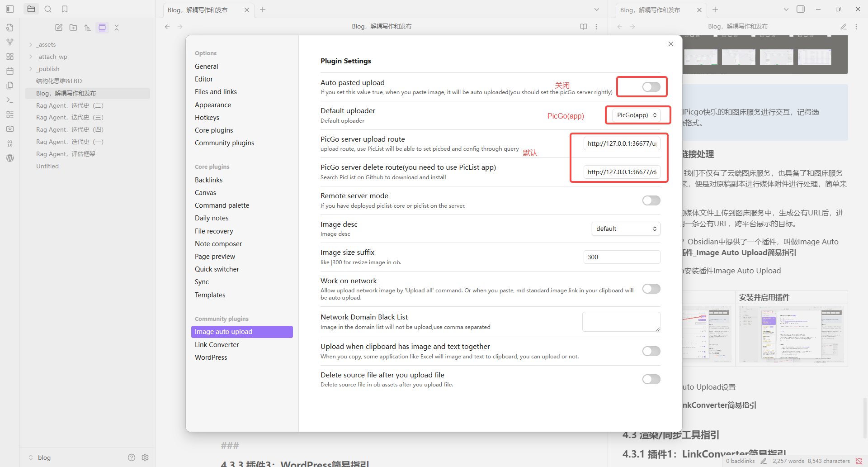Close the settings dialog with the X
The width and height of the screenshot is (868, 467).
point(671,44)
